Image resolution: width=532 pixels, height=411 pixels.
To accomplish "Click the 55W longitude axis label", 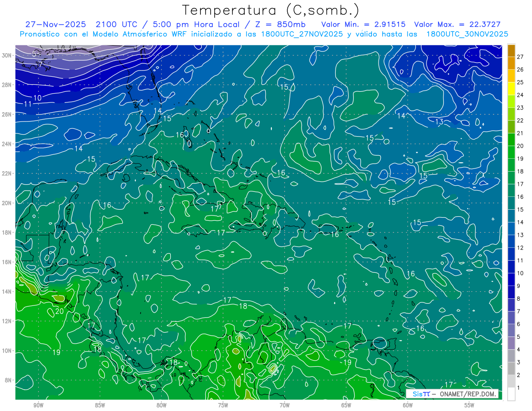I will (x=469, y=405).
